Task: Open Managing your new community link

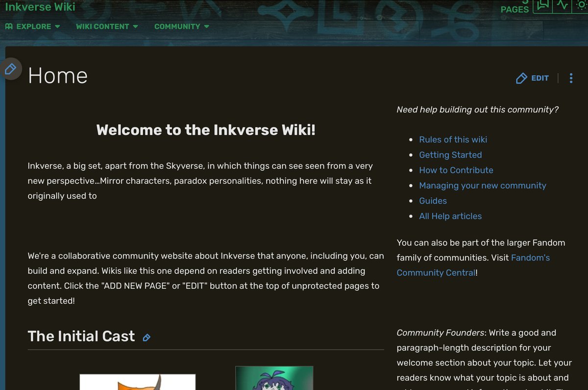Action: pos(483,185)
